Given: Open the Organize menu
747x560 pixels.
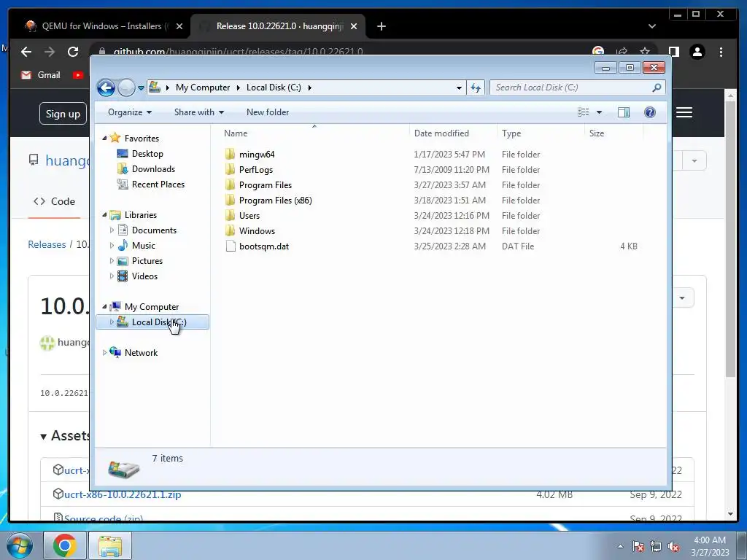Looking at the screenshot, I should 130,112.
